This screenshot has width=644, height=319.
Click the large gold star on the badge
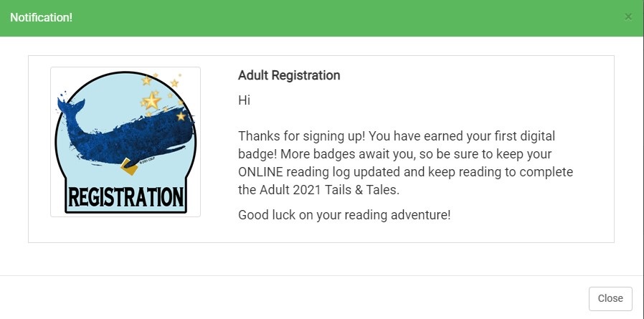(151, 100)
